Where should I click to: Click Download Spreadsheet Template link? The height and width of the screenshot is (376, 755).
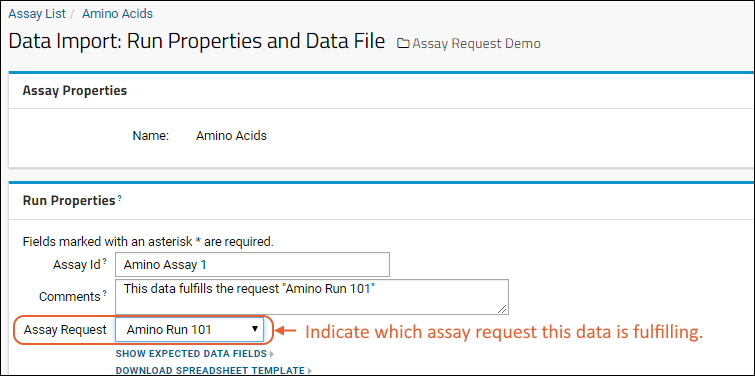[x=210, y=371]
